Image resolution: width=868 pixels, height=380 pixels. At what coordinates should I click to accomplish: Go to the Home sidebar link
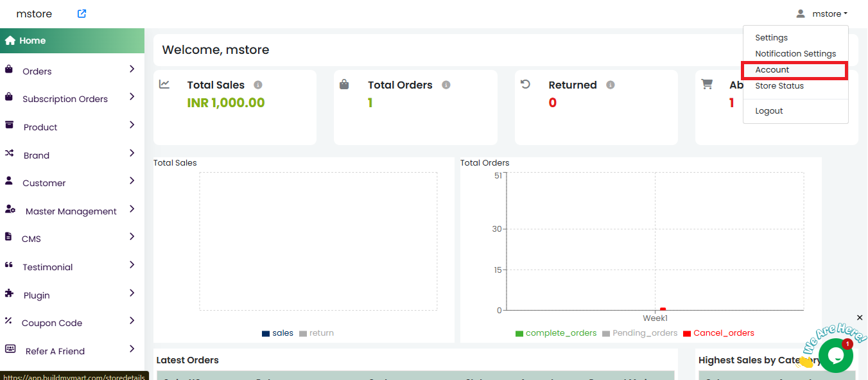(32, 40)
